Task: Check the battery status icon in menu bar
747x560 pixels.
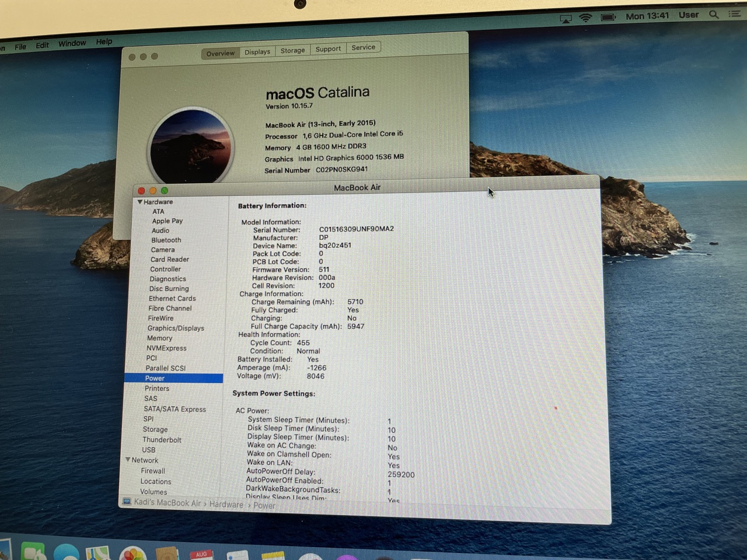Action: (x=608, y=17)
